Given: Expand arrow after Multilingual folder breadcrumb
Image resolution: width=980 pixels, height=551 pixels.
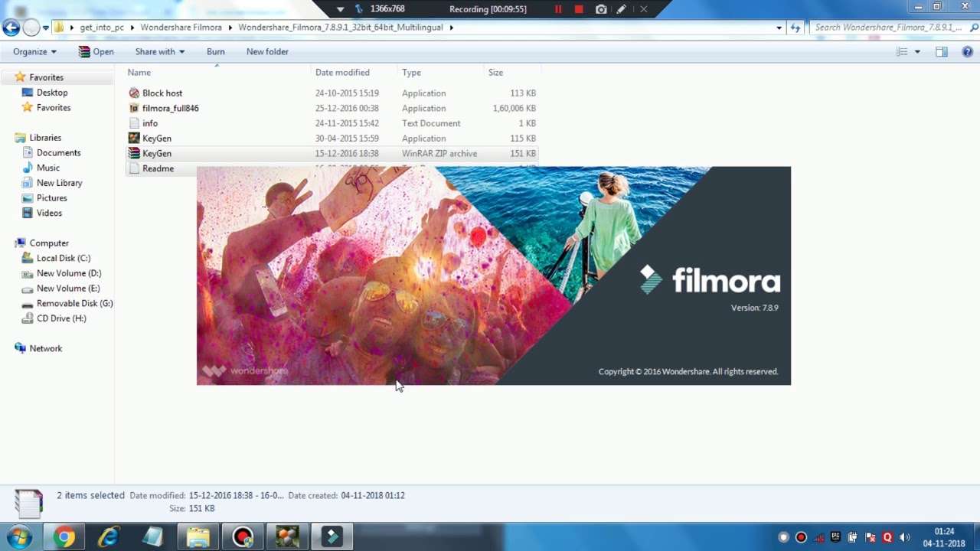Looking at the screenshot, I should [452, 28].
